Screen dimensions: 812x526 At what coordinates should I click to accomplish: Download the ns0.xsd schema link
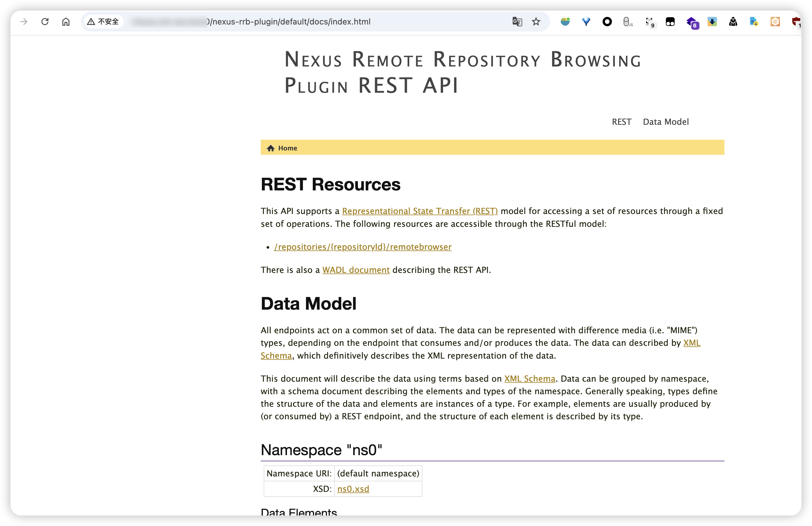pos(353,489)
